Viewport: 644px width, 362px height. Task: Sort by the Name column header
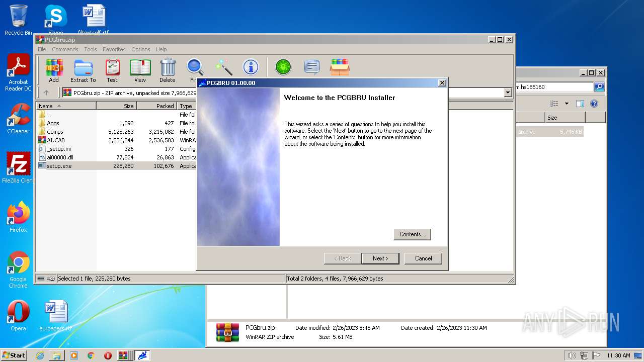click(x=66, y=106)
